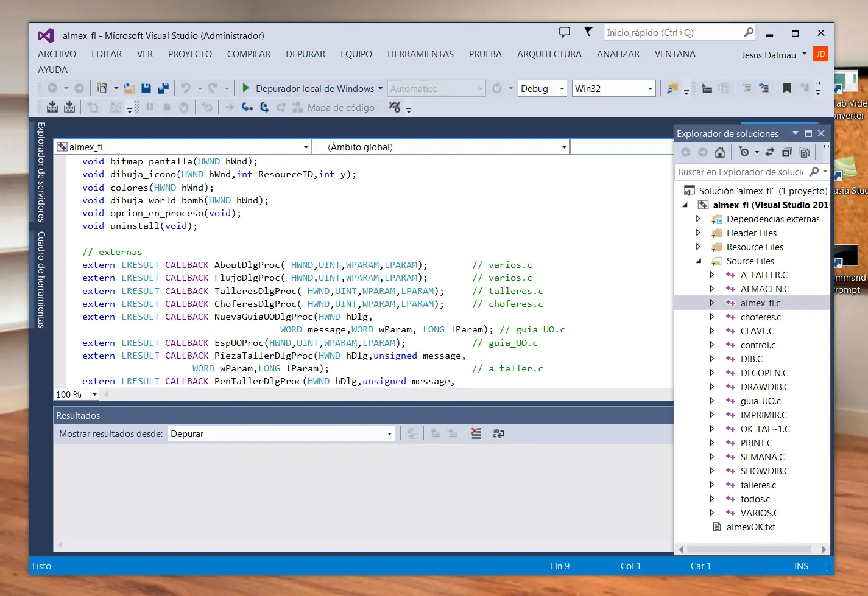The image size is (868, 596).
Task: Collapse the almex_fl project node
Action: point(685,205)
